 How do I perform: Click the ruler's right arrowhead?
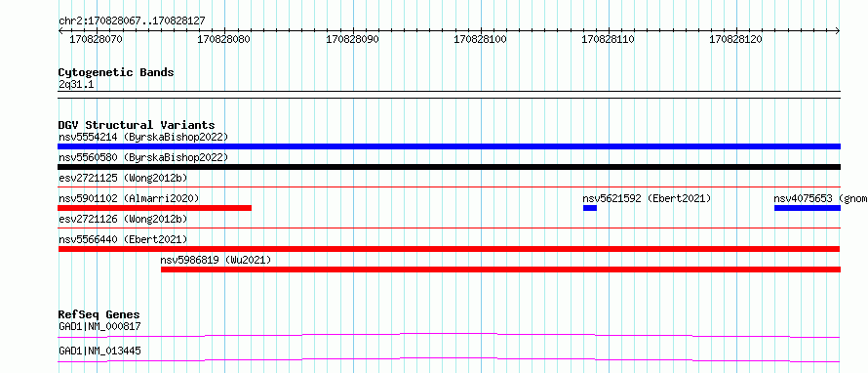pyautogui.click(x=838, y=31)
